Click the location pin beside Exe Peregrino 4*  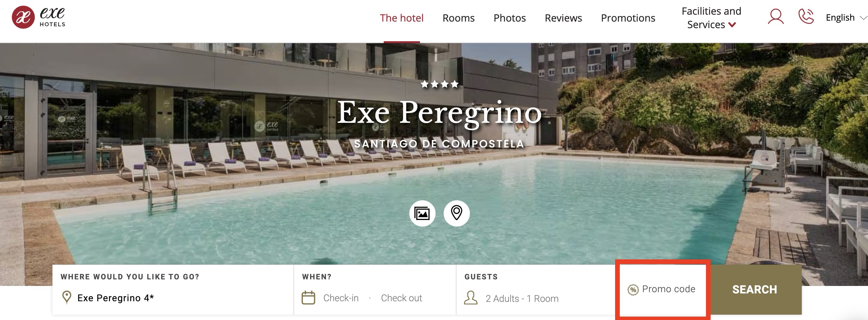(67, 298)
